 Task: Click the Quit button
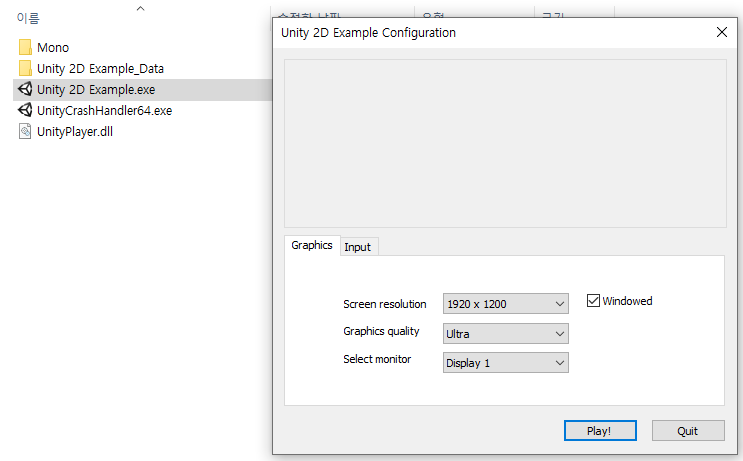click(x=688, y=431)
